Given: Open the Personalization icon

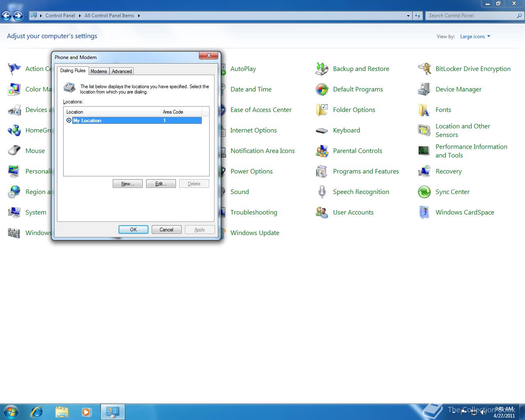Looking at the screenshot, I should (14, 171).
